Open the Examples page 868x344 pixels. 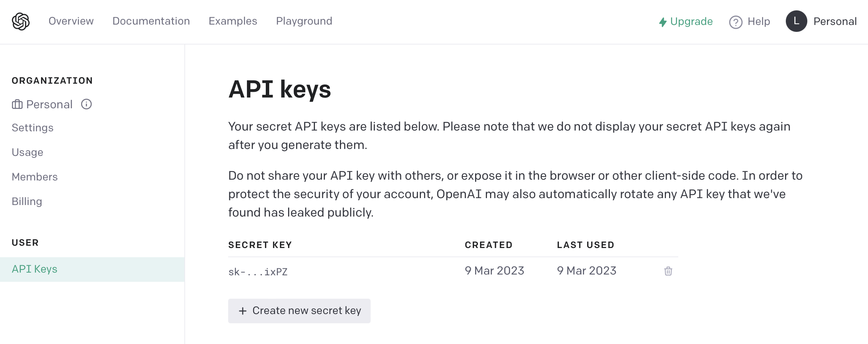coord(233,21)
